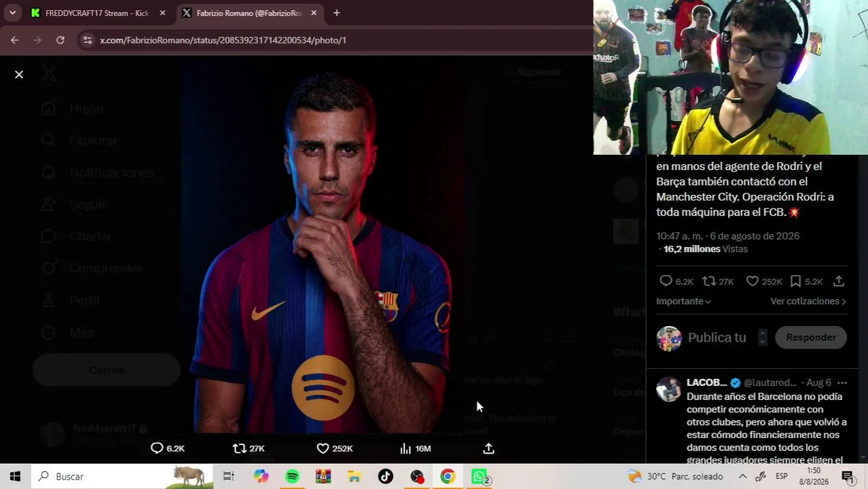Open the 30°C weather widget

tap(674, 477)
